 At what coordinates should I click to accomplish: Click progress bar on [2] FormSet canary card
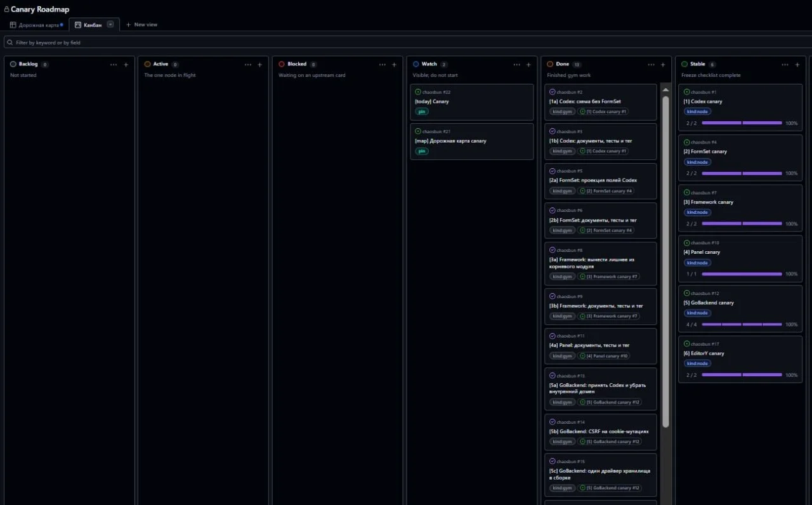click(x=742, y=173)
